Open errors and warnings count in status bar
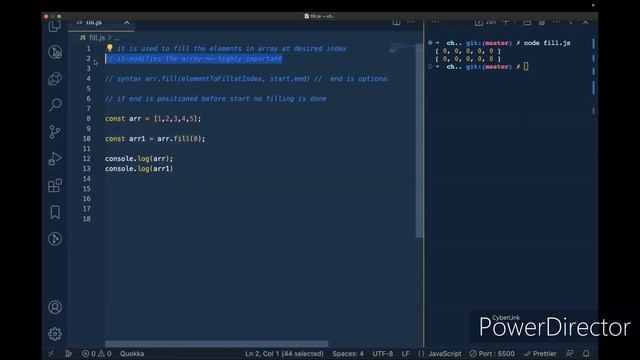 pos(96,353)
